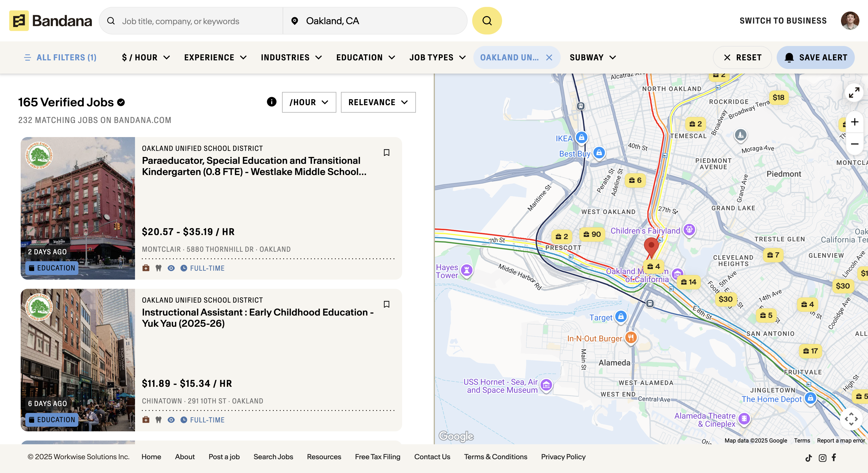Image resolution: width=868 pixels, height=473 pixels.
Task: Click the Save Alert button
Action: [815, 58]
